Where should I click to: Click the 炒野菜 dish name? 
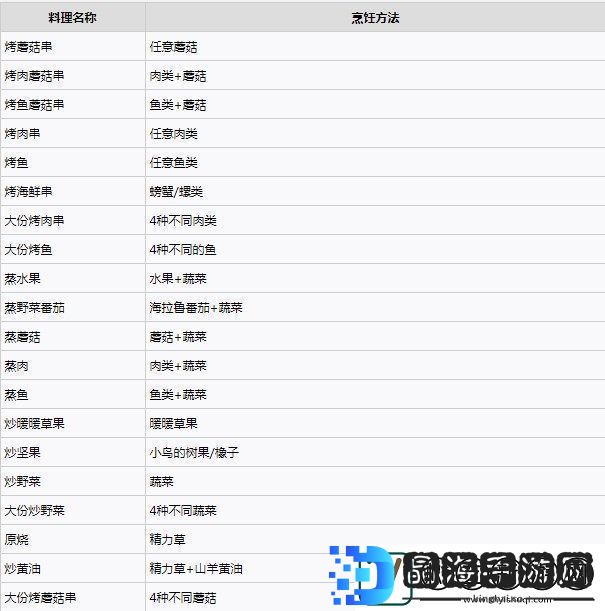pyautogui.click(x=22, y=481)
